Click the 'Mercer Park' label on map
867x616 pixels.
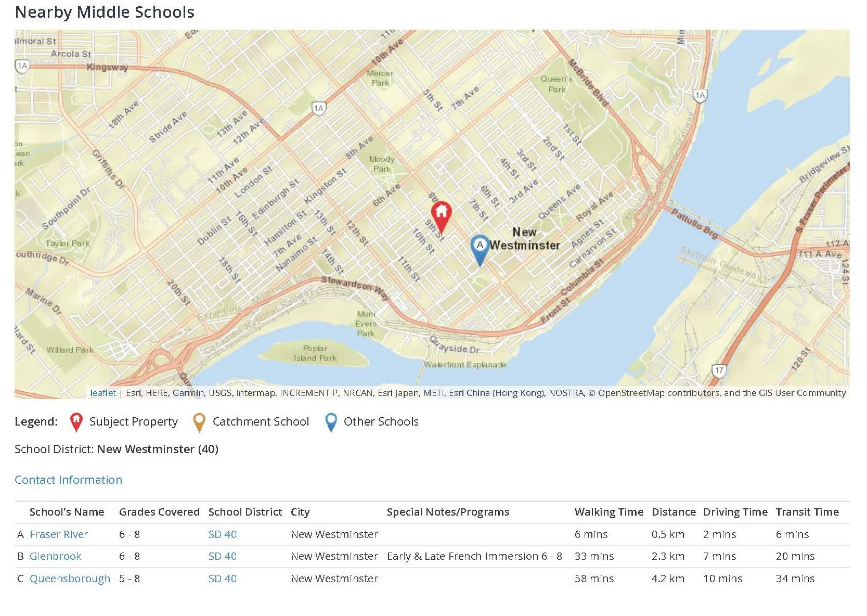[380, 78]
